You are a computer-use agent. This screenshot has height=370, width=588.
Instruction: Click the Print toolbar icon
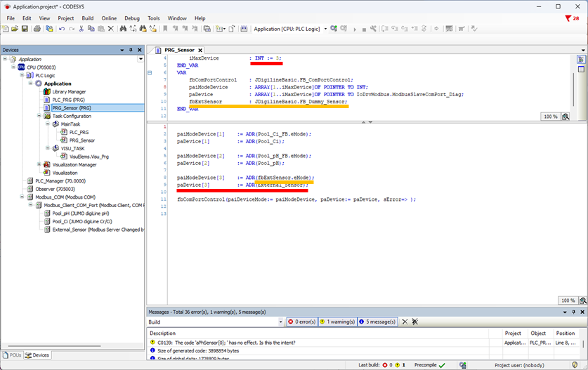click(37, 29)
